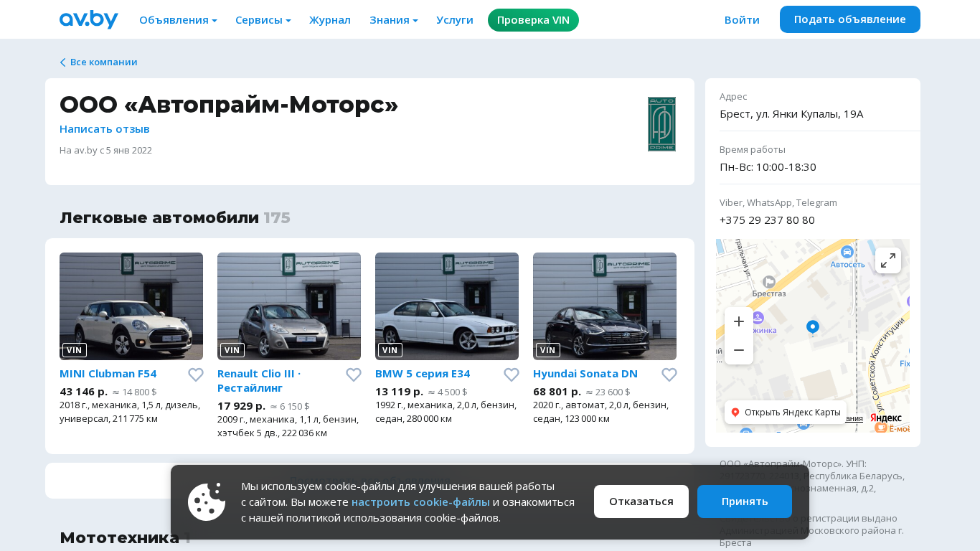Click the Мототехника heading
The width and height of the screenshot is (980, 551).
coord(120,538)
